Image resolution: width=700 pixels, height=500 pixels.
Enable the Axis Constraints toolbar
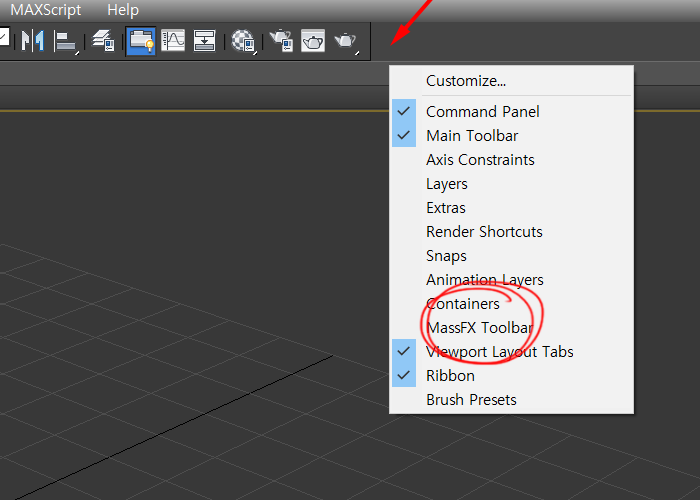click(512, 159)
